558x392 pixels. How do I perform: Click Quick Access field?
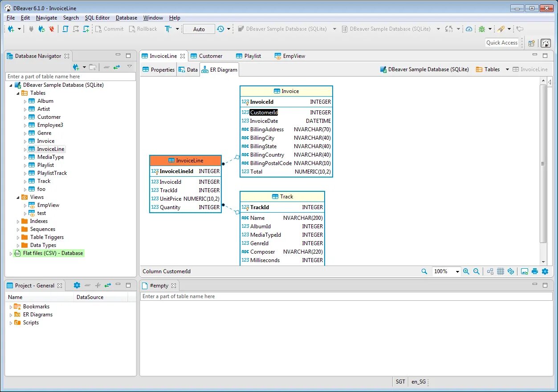(502, 43)
